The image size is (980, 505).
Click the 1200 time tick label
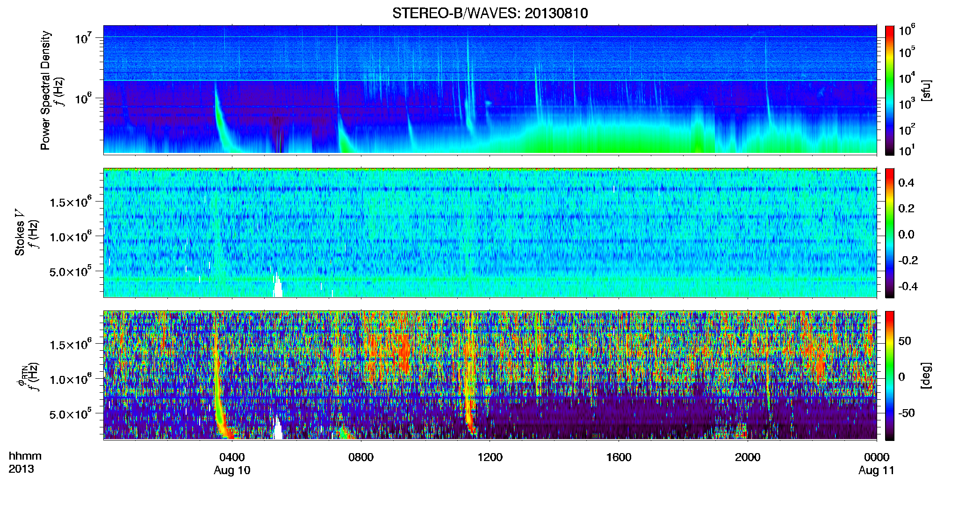pos(490,457)
